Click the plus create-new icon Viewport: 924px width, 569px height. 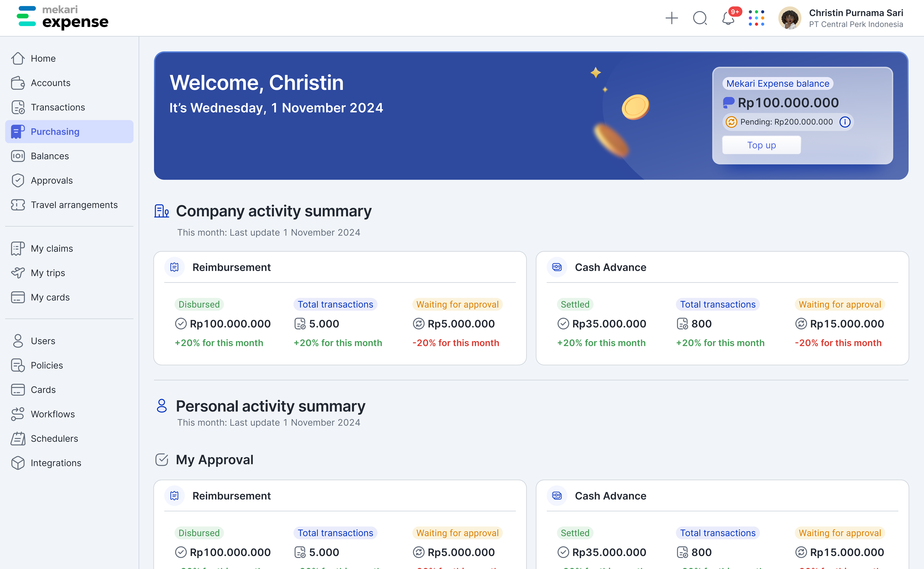pos(671,18)
